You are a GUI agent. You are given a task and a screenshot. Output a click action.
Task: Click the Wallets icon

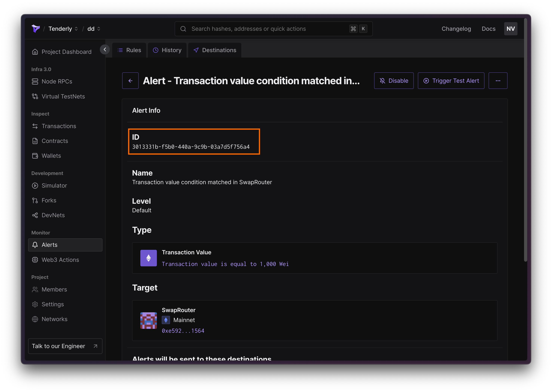[35, 156]
